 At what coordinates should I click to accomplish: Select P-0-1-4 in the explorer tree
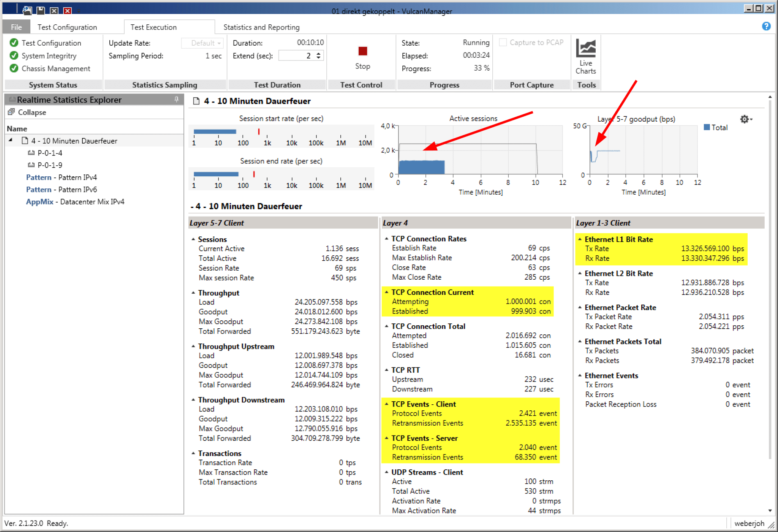click(50, 153)
